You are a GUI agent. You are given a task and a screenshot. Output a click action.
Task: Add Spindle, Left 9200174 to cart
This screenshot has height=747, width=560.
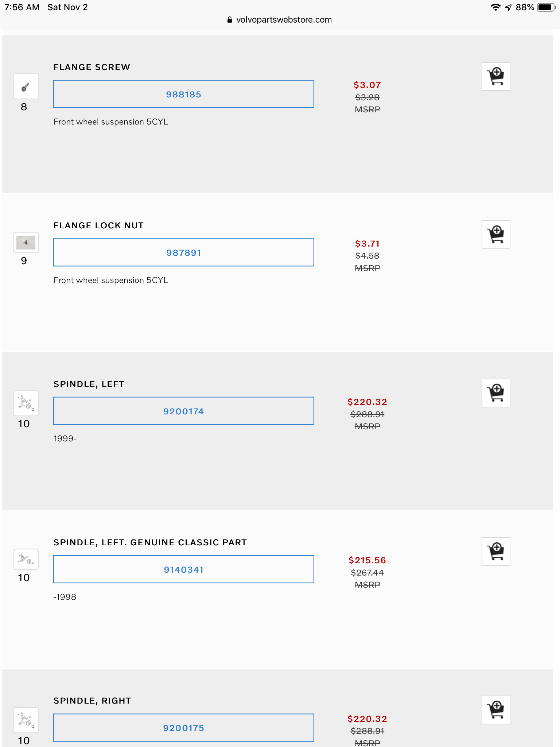click(x=496, y=393)
